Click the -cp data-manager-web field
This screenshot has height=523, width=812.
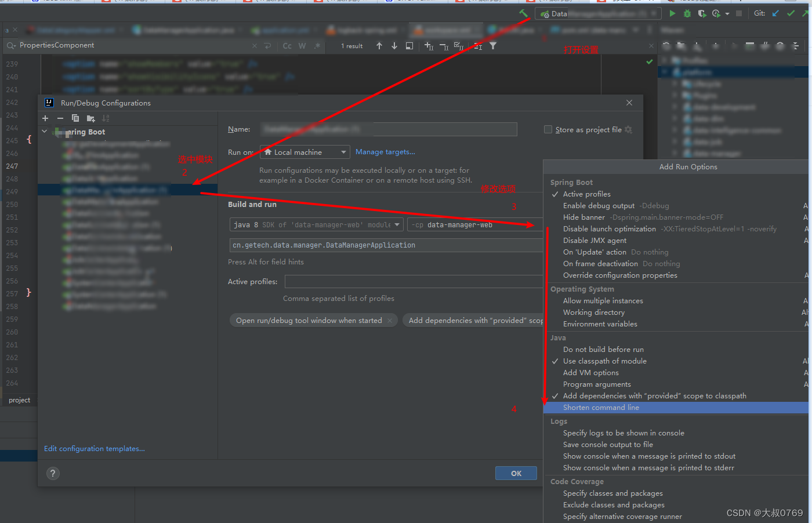click(x=475, y=225)
